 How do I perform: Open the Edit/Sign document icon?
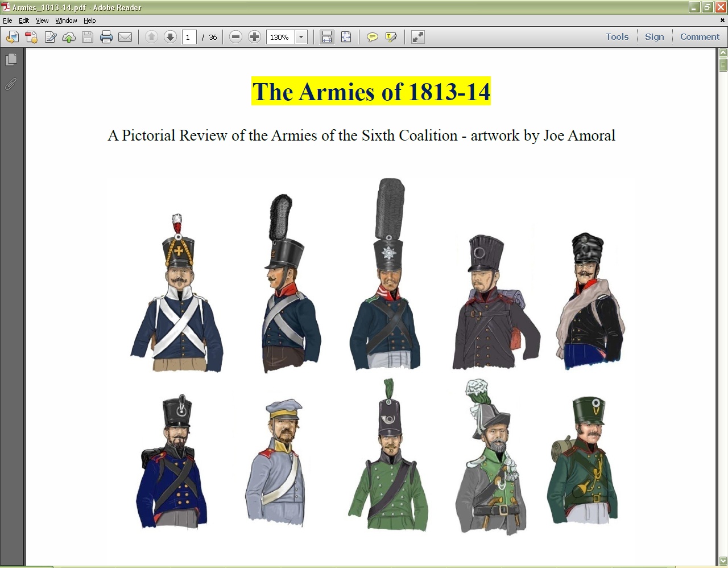tap(50, 37)
